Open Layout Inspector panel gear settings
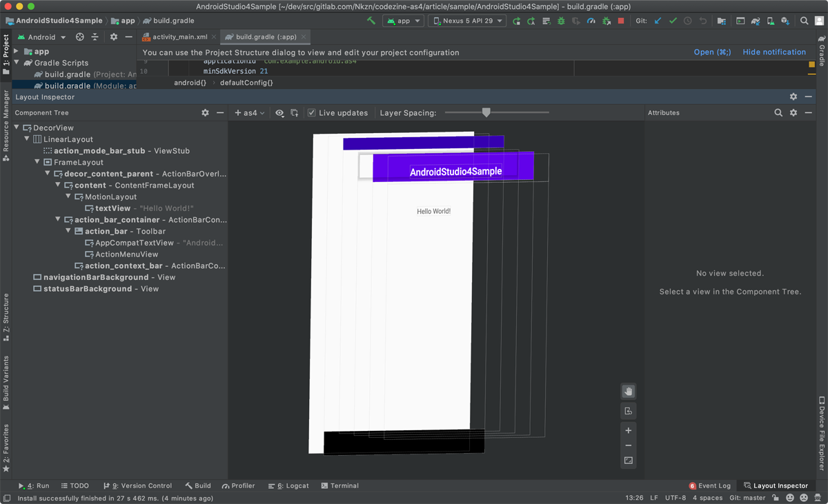828x504 pixels. [x=793, y=97]
